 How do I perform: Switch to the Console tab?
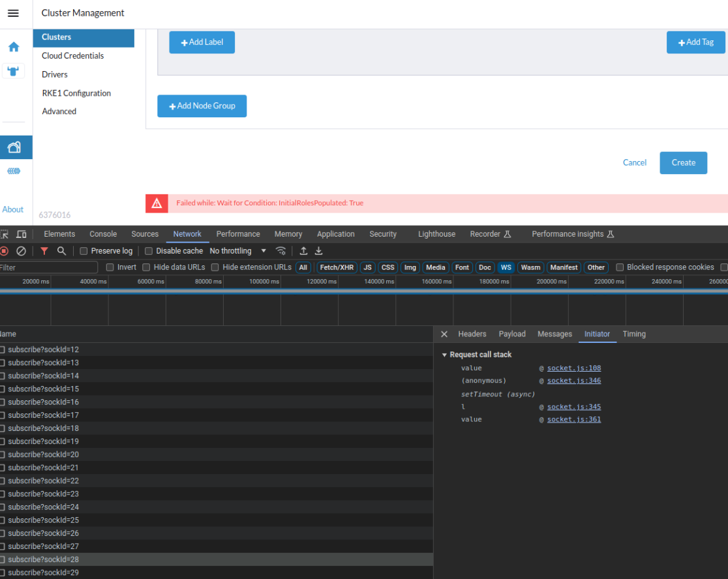point(102,233)
